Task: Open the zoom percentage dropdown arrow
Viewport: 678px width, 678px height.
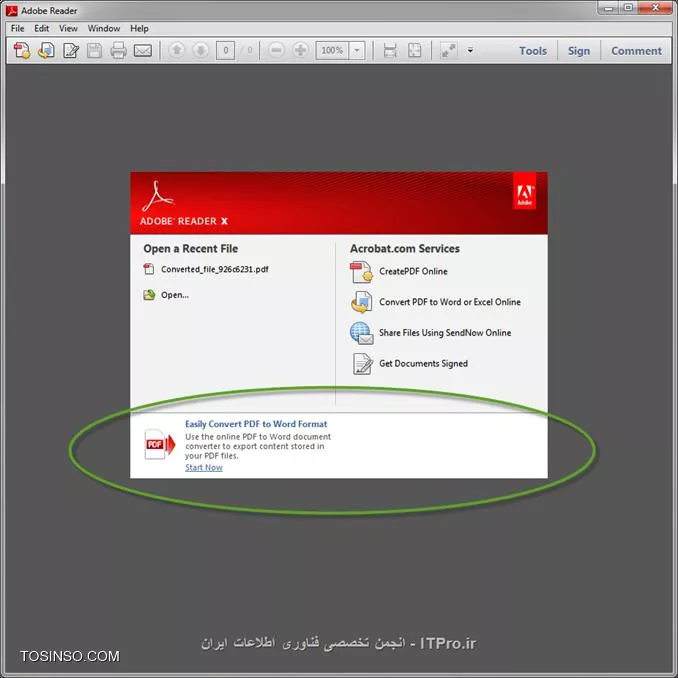Action: point(357,51)
